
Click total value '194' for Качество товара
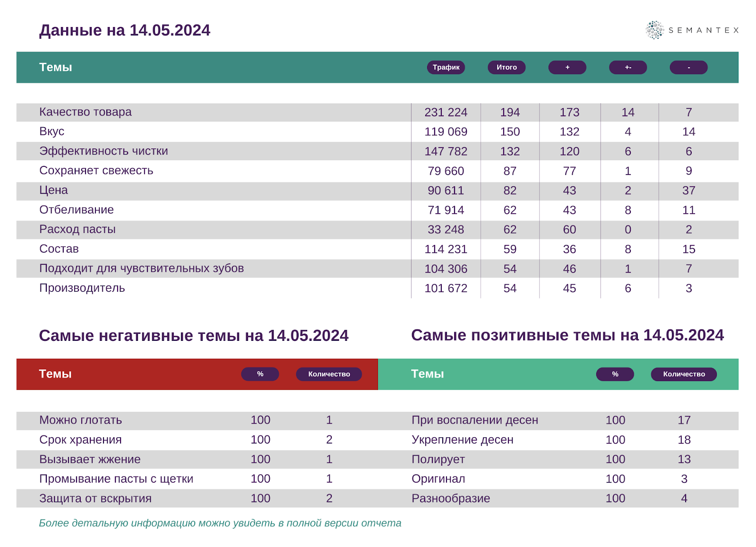510,113
